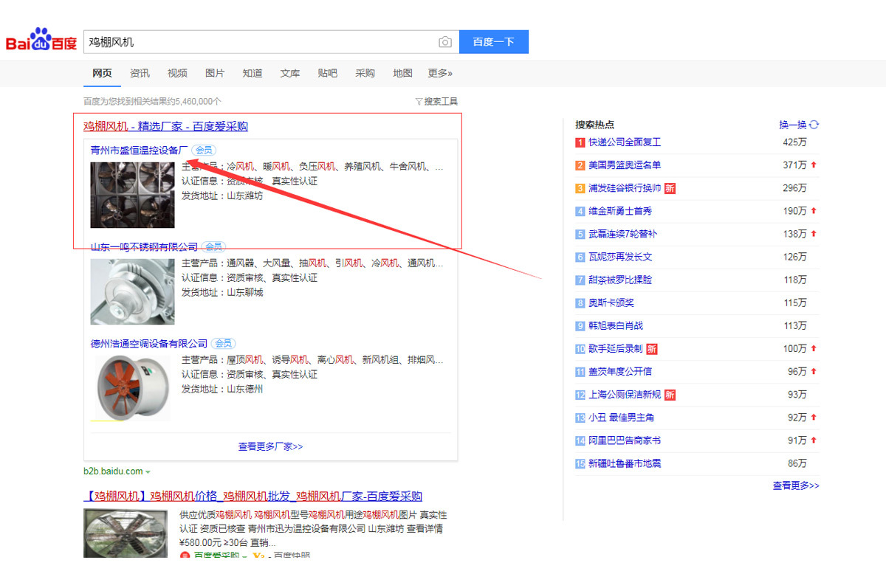Click the b2b.baidu.com green URL
The image size is (886, 588).
113,471
